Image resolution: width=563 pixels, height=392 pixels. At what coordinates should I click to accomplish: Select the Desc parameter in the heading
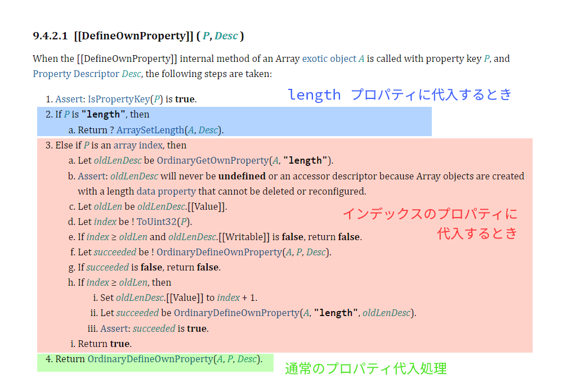tap(226, 35)
